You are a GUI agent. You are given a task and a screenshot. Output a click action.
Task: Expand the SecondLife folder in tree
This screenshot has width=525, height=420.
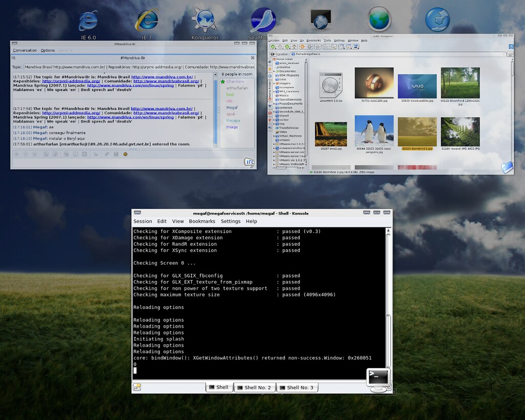(x=274, y=111)
